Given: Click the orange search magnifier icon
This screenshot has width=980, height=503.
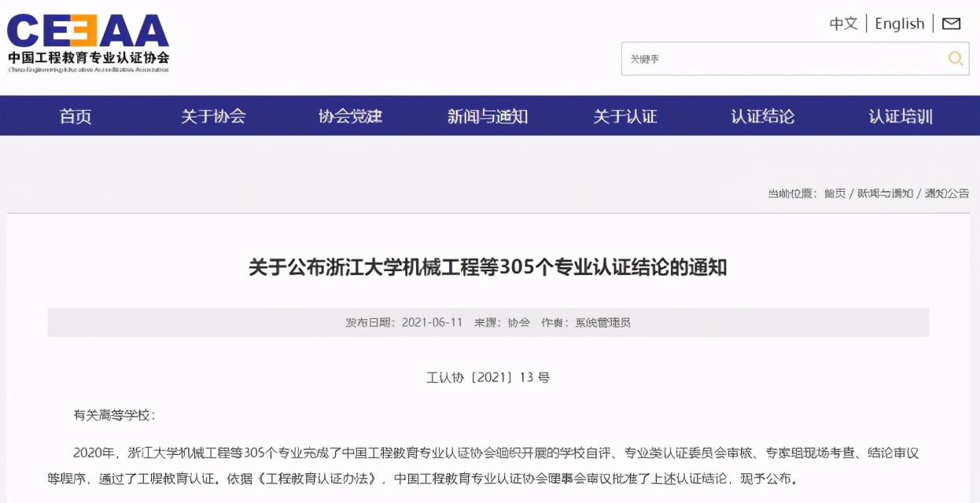Looking at the screenshot, I should pos(956,58).
